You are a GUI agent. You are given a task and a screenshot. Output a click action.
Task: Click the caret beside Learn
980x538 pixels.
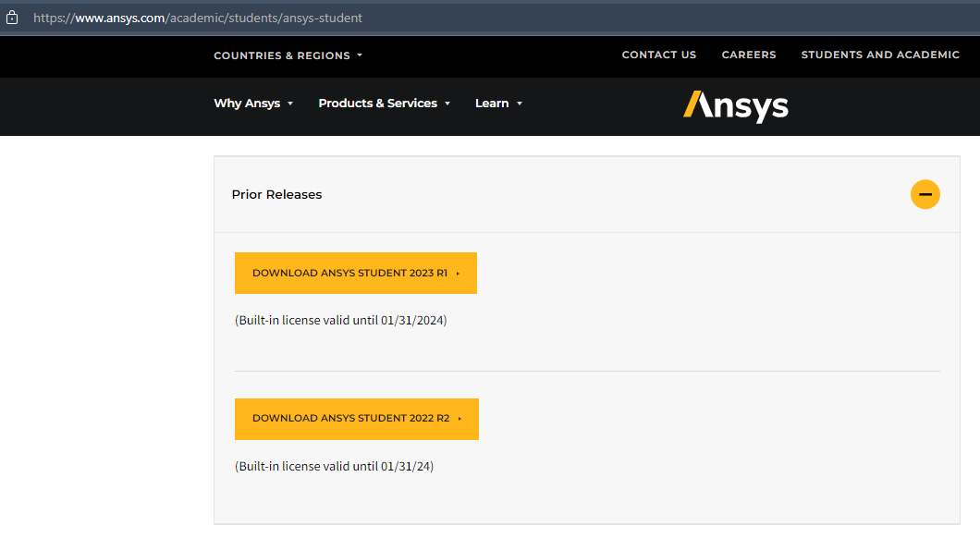point(520,104)
